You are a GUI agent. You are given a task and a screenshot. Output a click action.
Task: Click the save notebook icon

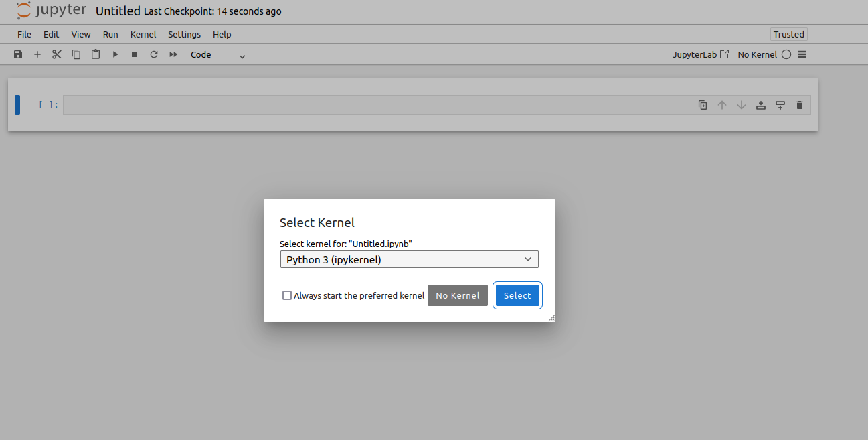pos(18,54)
